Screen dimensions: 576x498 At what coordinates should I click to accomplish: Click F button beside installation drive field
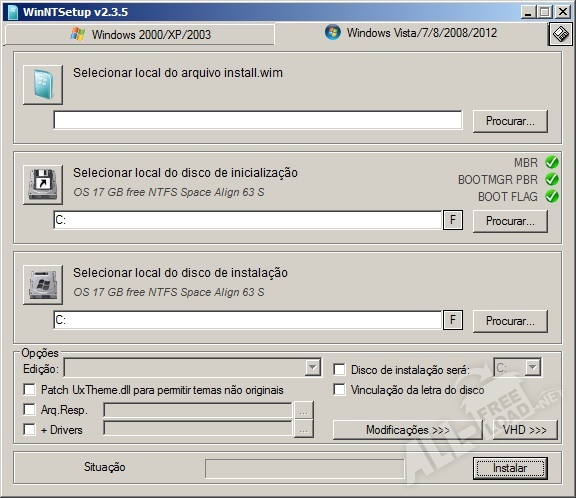point(453,320)
